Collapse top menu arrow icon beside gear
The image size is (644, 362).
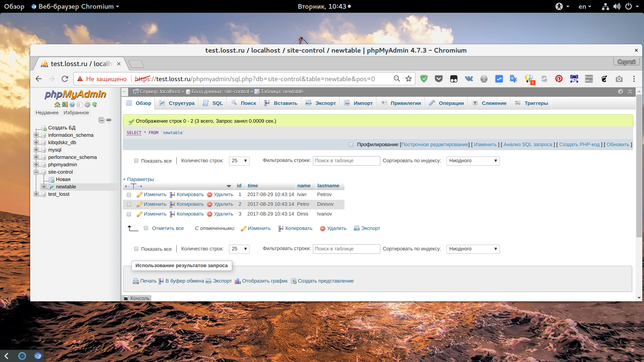[x=630, y=92]
